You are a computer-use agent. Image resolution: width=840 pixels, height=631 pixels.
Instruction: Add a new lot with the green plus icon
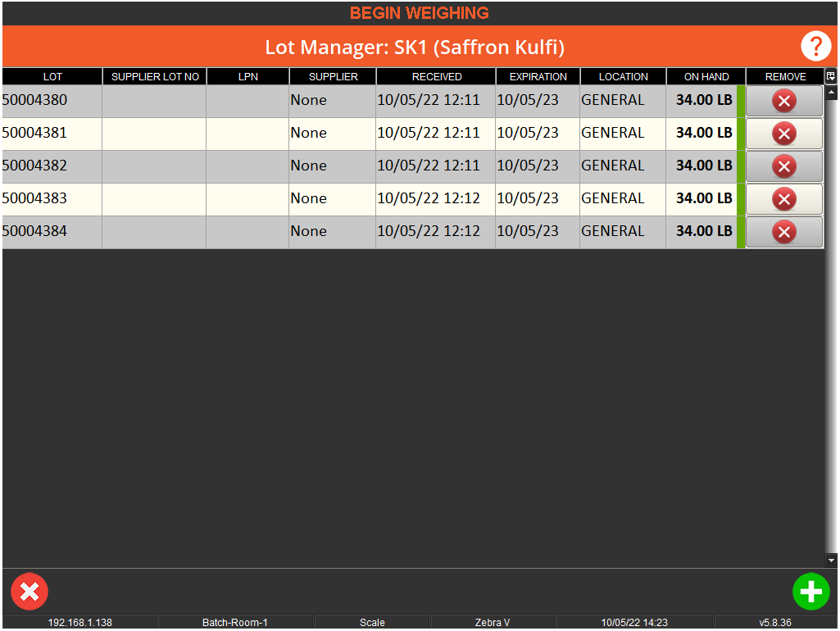click(810, 591)
